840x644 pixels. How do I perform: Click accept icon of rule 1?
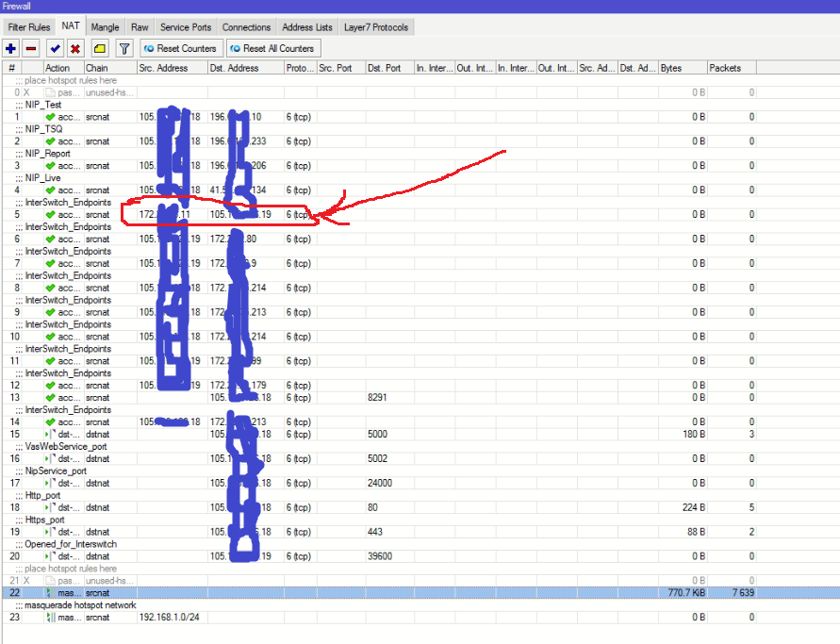pos(50,117)
